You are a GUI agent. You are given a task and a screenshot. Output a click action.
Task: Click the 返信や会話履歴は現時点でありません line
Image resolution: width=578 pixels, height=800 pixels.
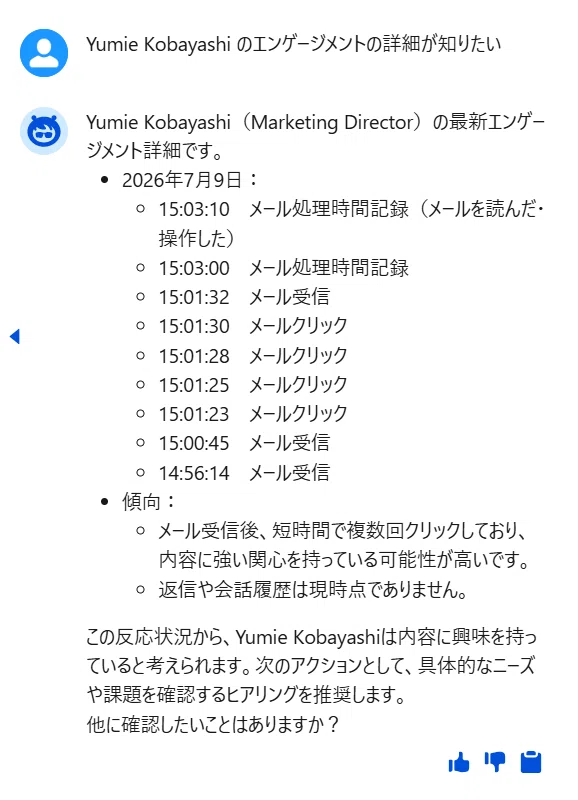(313, 590)
